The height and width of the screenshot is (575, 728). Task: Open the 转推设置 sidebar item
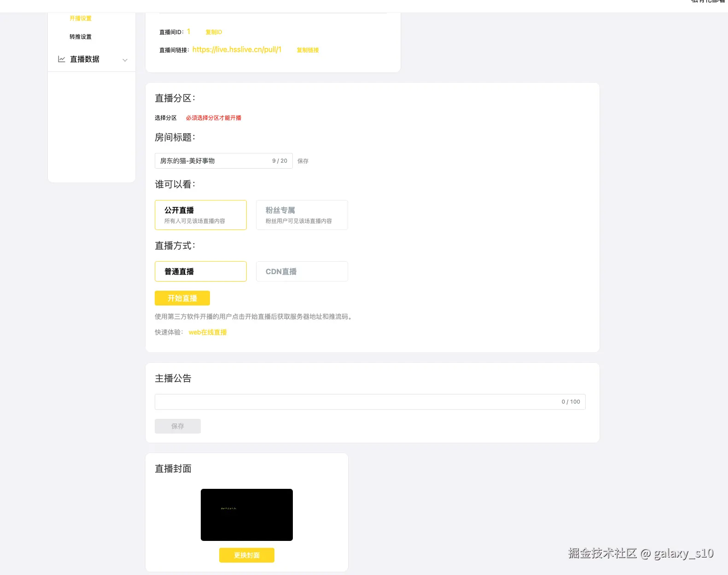point(81,37)
